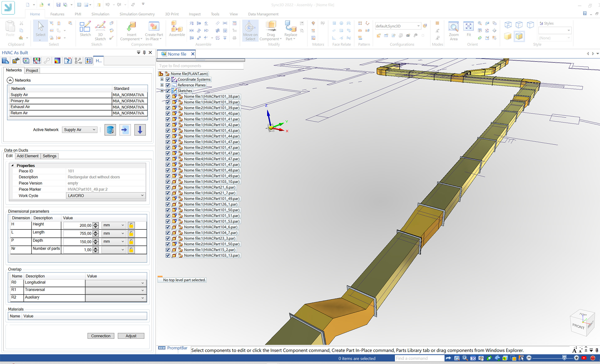Choose the Drag Component tool

271,30
